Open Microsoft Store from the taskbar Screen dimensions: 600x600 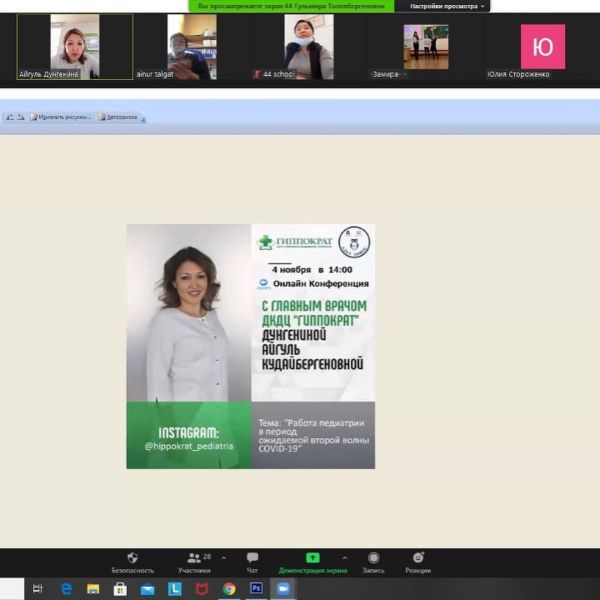(x=120, y=589)
